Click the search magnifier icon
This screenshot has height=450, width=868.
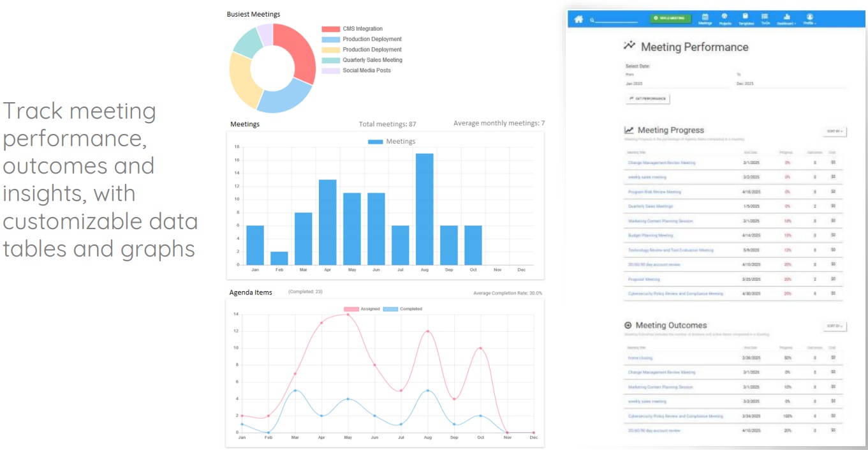click(x=592, y=20)
